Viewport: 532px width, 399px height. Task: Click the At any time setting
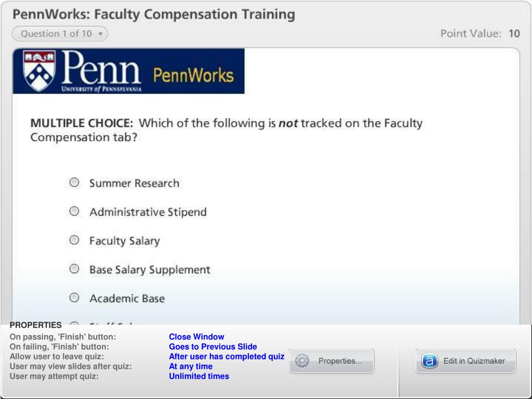pos(191,366)
